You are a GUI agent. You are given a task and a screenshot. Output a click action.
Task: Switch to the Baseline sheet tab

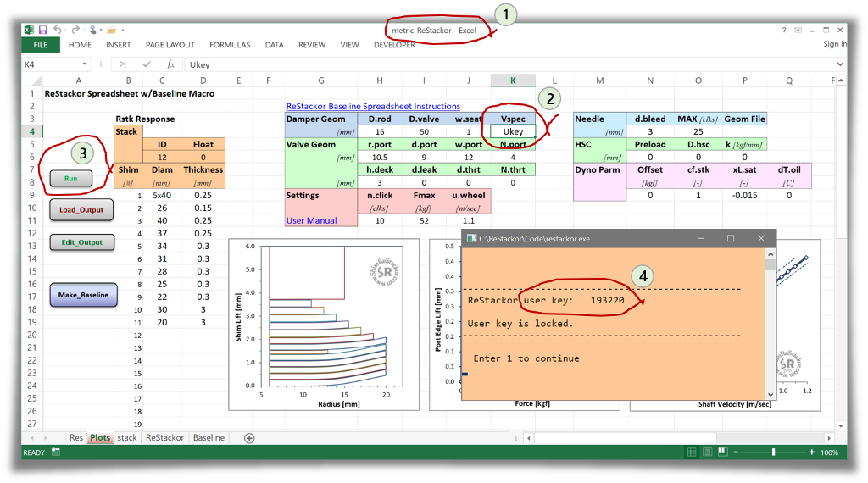[209, 437]
